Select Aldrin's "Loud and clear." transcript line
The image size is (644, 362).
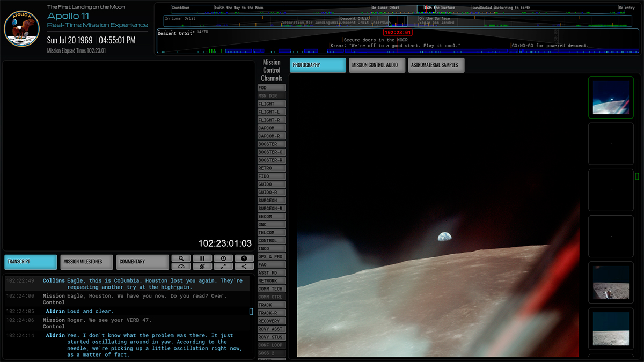point(128,311)
